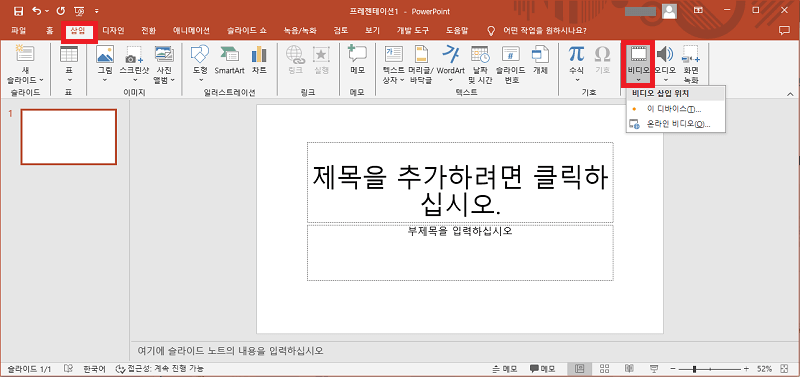The height and width of the screenshot is (377, 800).
Task: Open accessibility checker 접근성 status
Action: point(160,368)
